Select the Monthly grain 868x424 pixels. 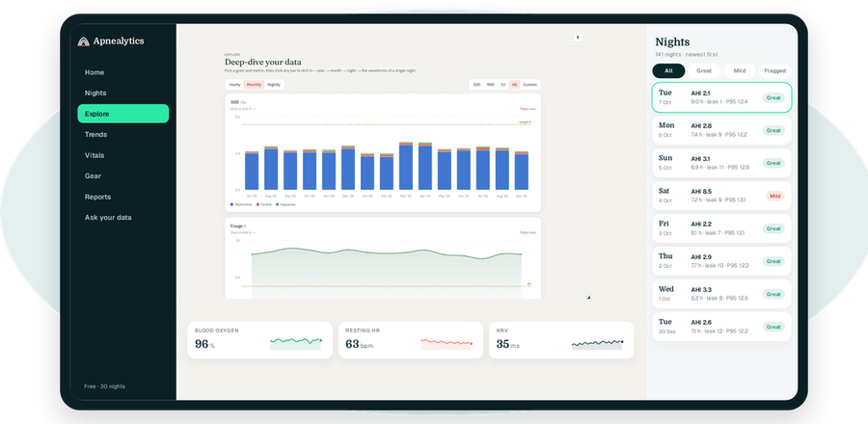click(254, 85)
